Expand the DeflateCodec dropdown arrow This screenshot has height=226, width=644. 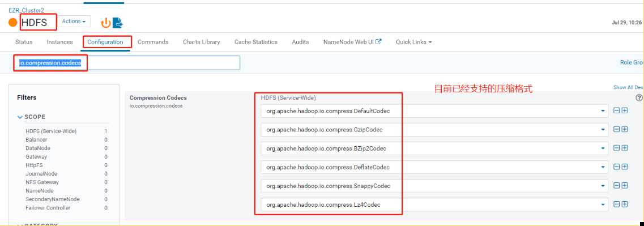pyautogui.click(x=603, y=167)
